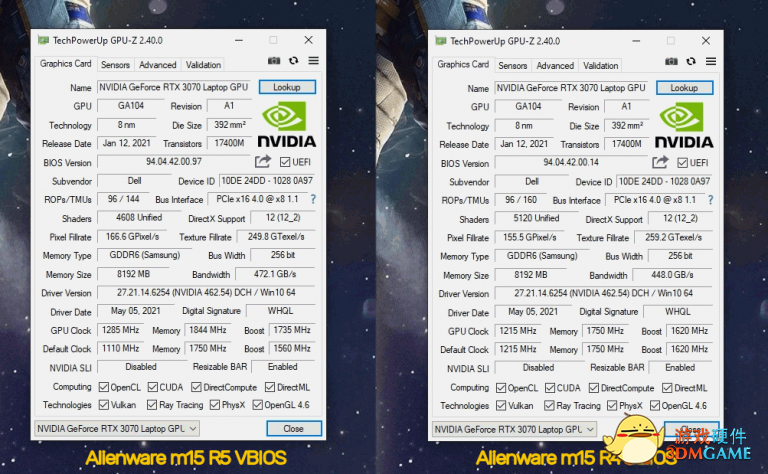
Task: Click BIOS version 94.04.42.00.14 field
Action: pos(571,163)
